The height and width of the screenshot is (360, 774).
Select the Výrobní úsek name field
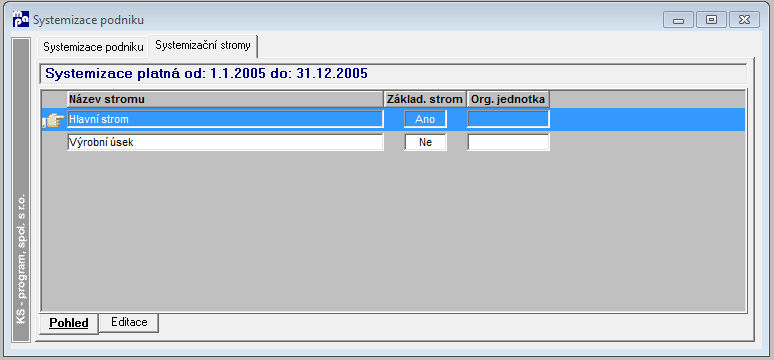coord(225,143)
